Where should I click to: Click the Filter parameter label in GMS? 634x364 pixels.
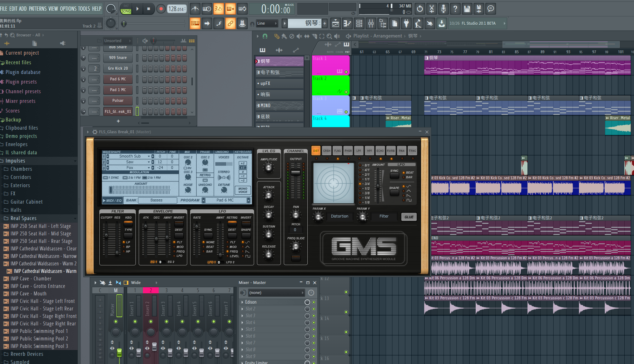click(x=384, y=216)
